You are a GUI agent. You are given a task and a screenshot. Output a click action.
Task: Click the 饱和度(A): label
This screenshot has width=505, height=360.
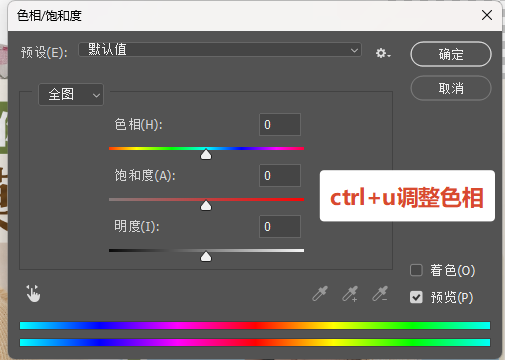(145, 176)
